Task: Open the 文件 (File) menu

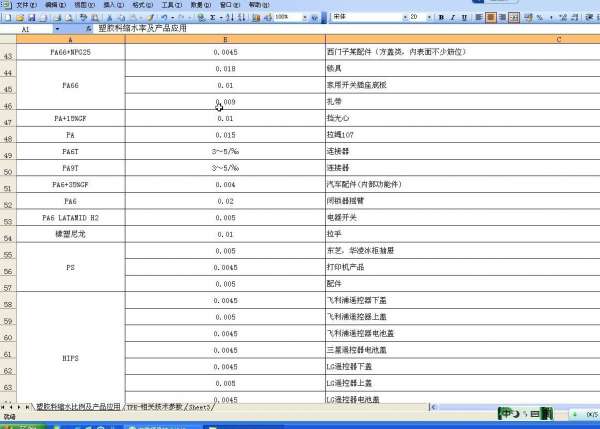Action: (26, 5)
